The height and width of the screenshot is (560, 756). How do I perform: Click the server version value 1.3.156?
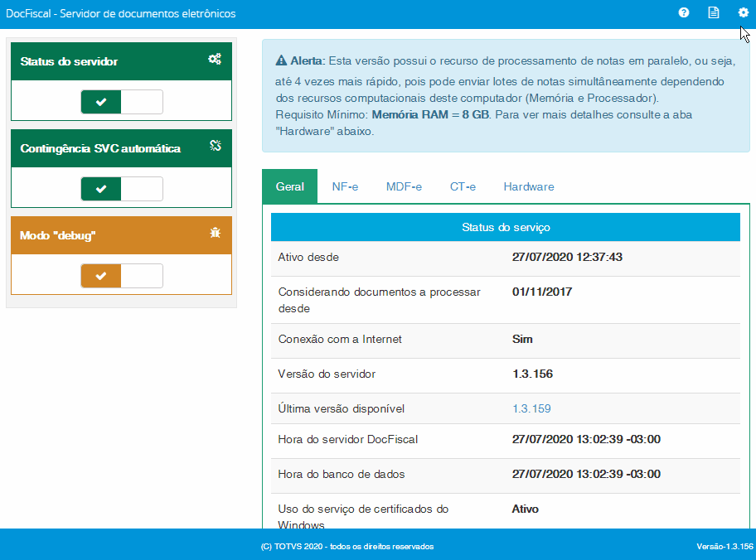point(532,374)
